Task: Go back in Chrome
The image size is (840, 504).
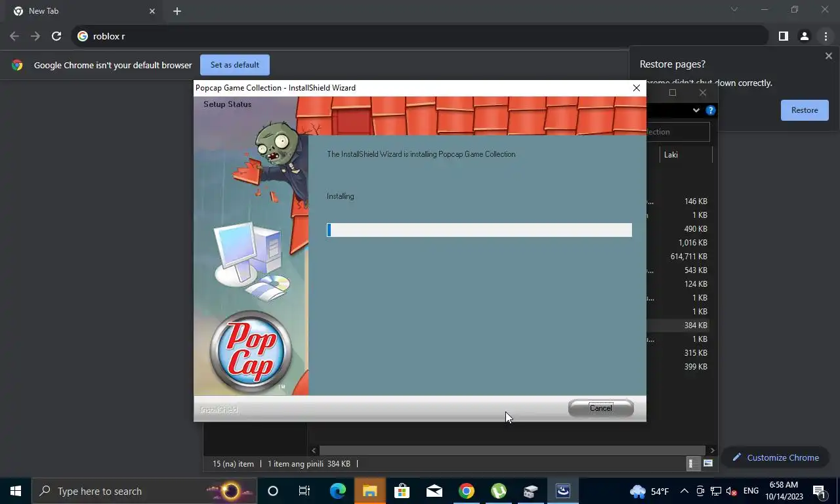Action: click(14, 36)
